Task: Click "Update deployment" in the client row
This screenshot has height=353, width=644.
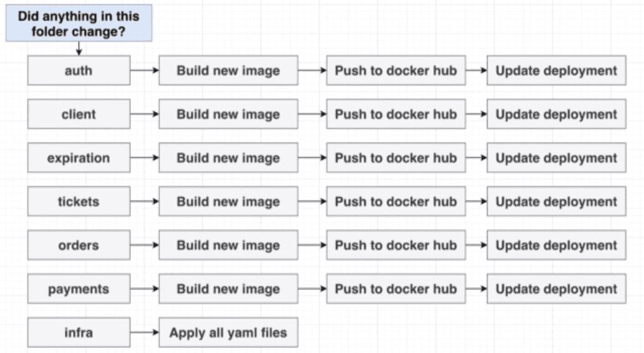Action: (x=556, y=115)
